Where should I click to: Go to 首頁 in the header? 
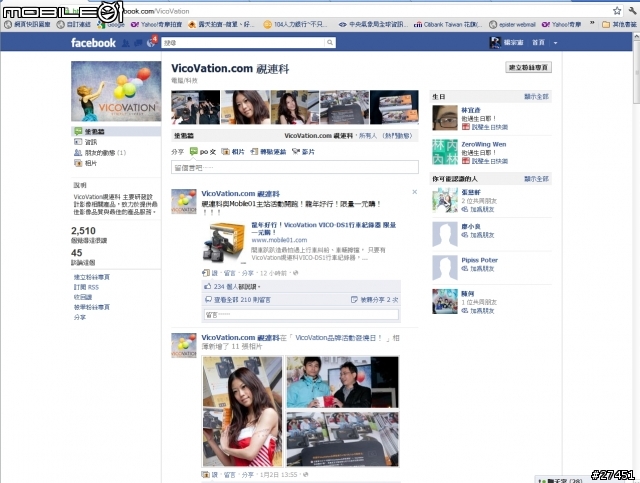[x=538, y=42]
